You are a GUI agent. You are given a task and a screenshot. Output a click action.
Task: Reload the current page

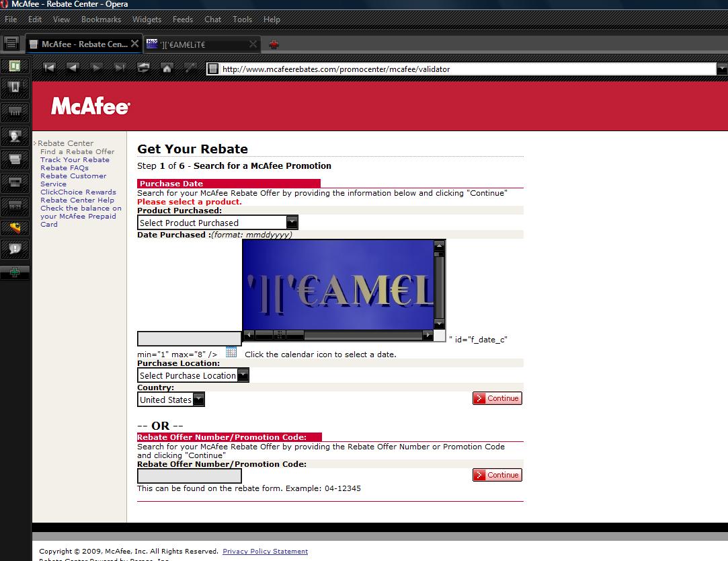143,68
